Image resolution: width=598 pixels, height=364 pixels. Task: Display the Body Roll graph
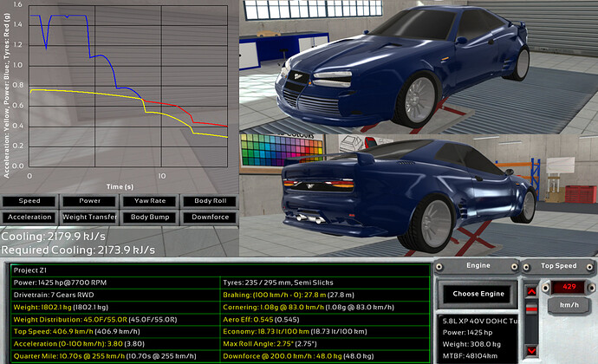(x=210, y=201)
